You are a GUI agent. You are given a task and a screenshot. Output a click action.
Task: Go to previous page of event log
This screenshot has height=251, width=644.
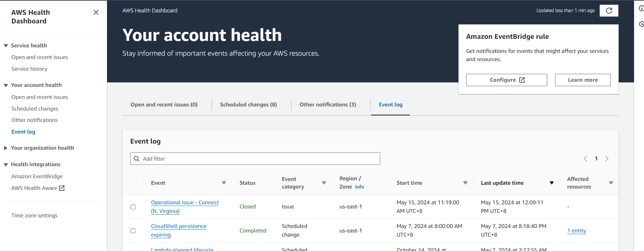585,159
